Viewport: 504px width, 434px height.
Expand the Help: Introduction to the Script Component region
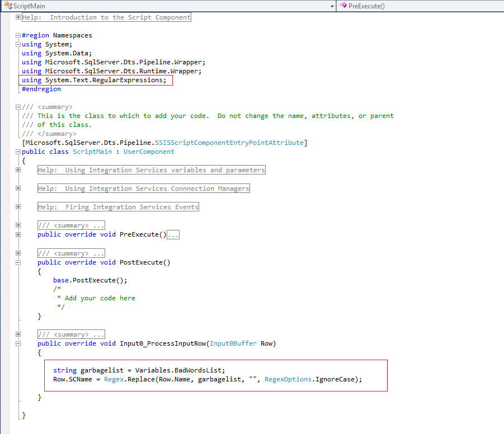18,17
